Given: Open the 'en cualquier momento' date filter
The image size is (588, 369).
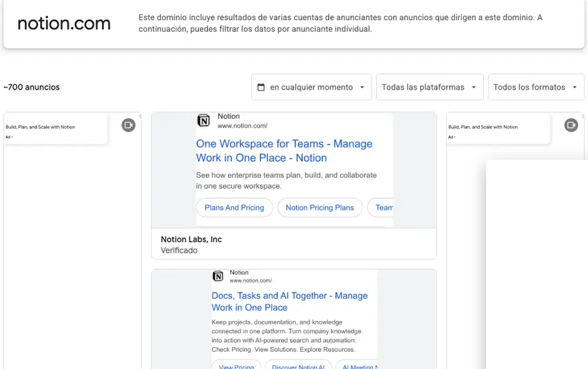Looking at the screenshot, I should [x=311, y=87].
